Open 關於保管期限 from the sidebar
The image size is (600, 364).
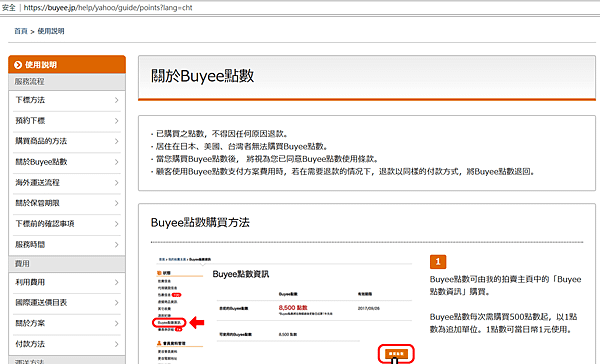[x=67, y=203]
